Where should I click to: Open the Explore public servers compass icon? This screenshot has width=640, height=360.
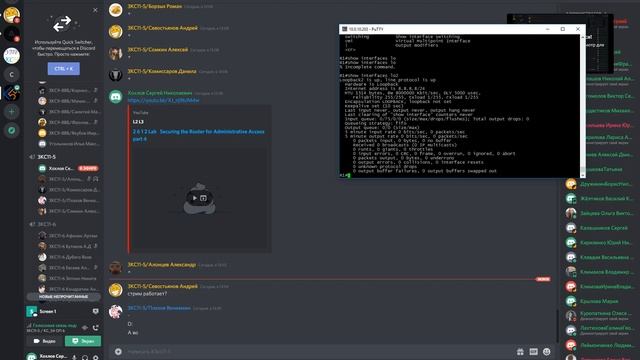point(11,130)
